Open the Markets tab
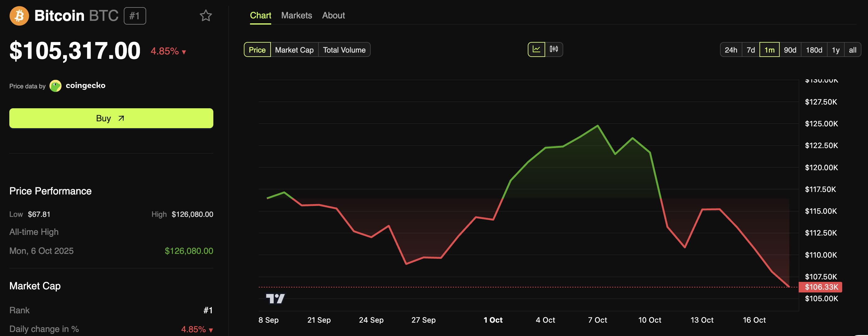Viewport: 868px width, 336px height. 296,16
